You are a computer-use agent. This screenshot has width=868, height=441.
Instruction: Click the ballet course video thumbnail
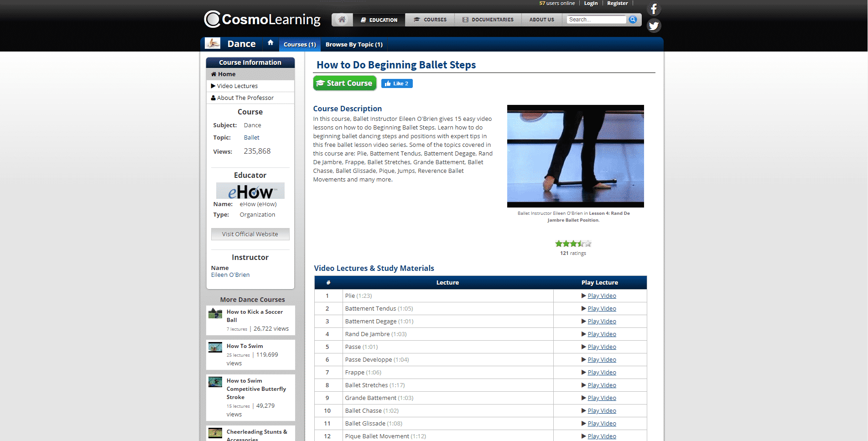point(576,156)
